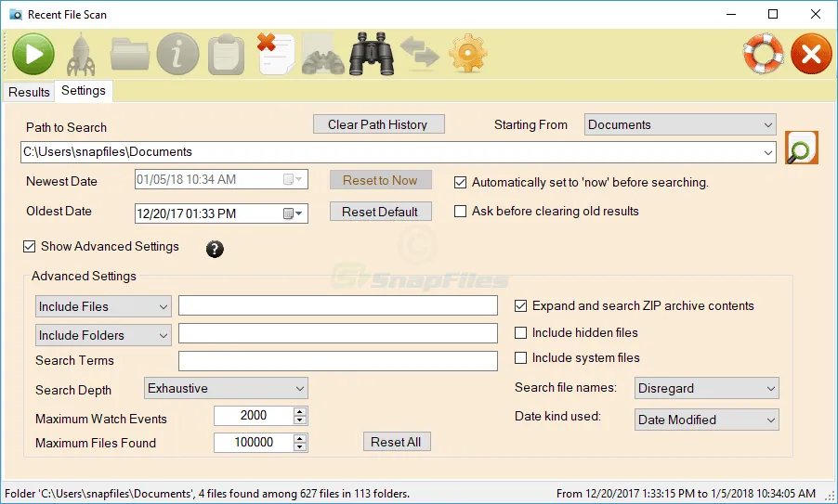The image size is (838, 504).
Task: Open Search file names Disregard dropdown
Action: [706, 388]
